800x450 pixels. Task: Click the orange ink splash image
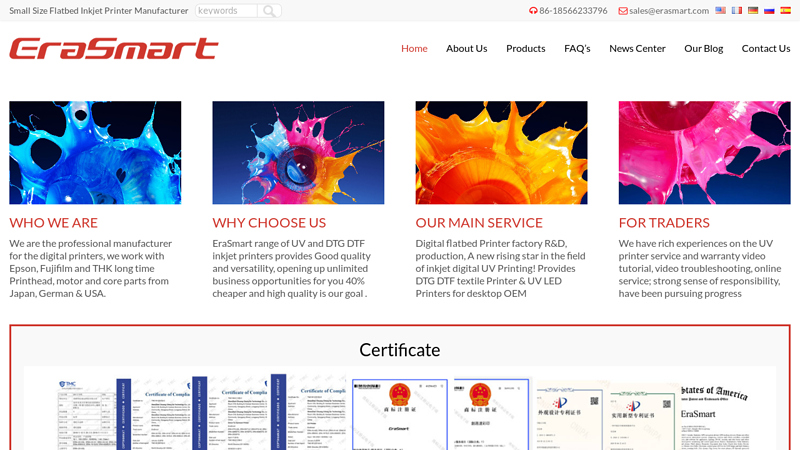click(502, 153)
